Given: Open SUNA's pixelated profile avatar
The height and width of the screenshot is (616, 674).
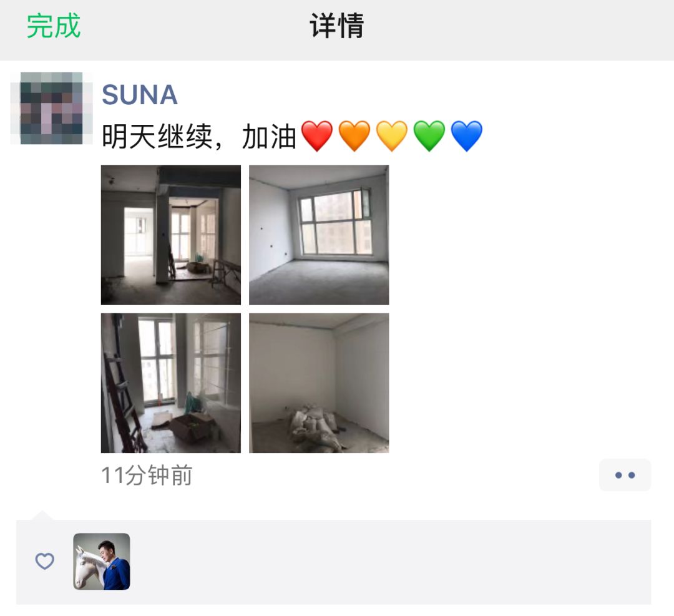Looking at the screenshot, I should click(52, 109).
